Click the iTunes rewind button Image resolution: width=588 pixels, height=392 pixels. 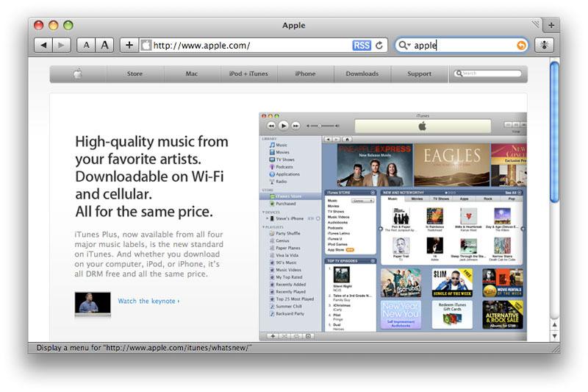[x=271, y=126]
